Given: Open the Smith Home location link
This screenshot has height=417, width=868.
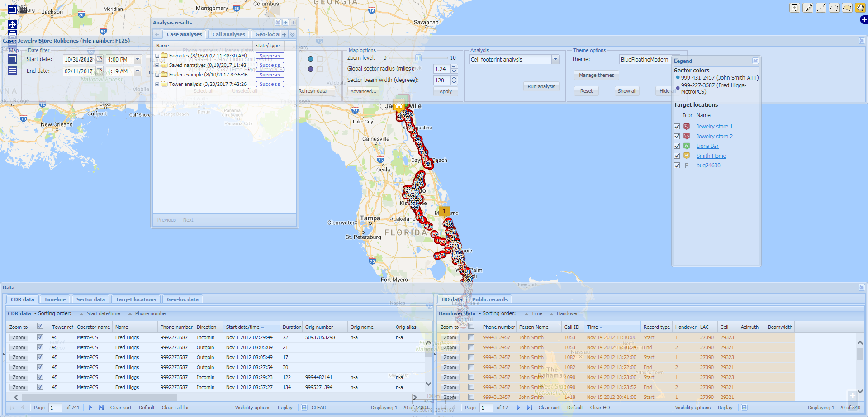Looking at the screenshot, I should 711,156.
